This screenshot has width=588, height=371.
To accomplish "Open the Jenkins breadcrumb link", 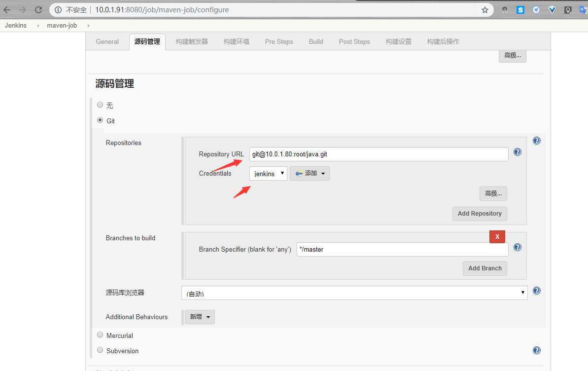I will (x=16, y=26).
